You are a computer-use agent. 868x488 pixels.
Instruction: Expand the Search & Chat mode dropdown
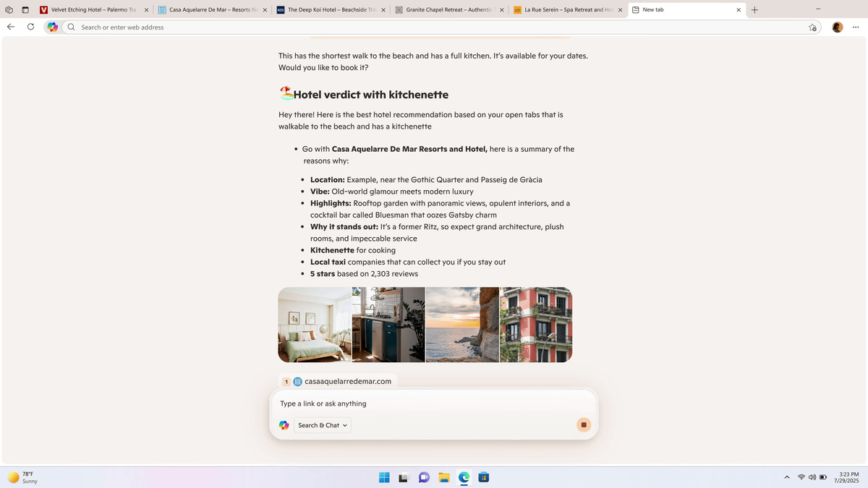pos(322,425)
